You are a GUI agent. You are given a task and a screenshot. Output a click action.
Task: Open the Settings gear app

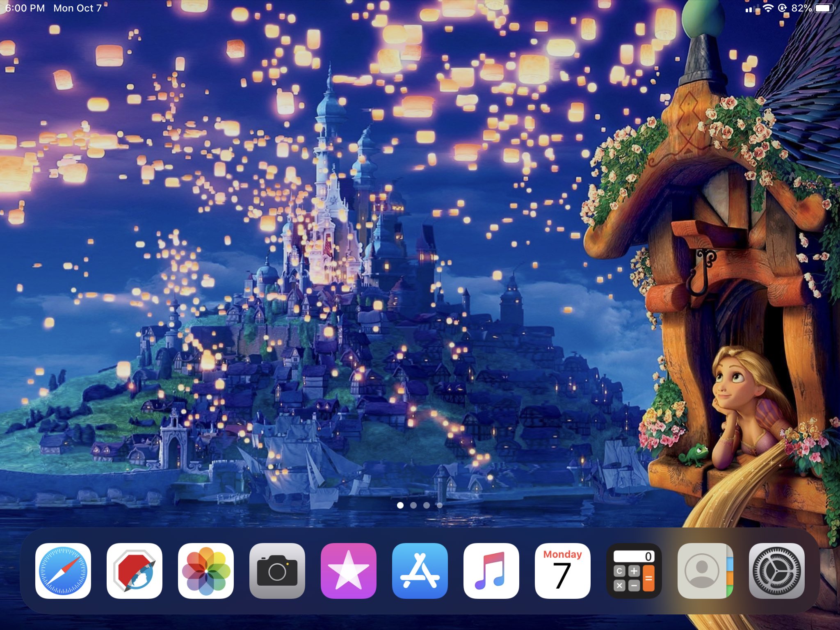(777, 571)
